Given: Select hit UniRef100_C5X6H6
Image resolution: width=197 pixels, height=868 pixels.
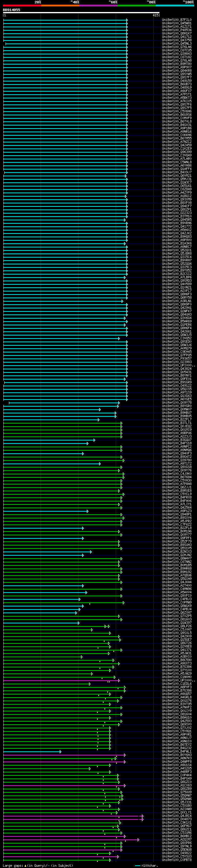Looking at the screenshot, I should click(176, 111).
